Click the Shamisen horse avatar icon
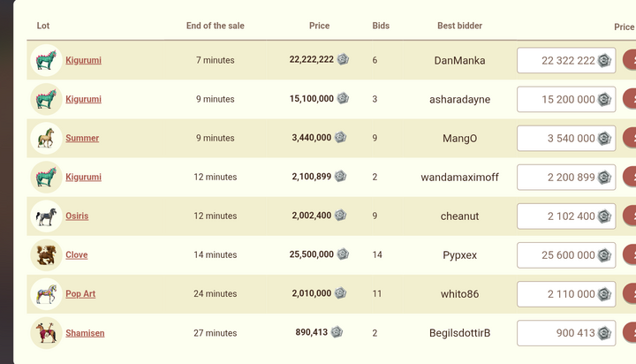Viewport: 636px width, 364px height. [45, 333]
